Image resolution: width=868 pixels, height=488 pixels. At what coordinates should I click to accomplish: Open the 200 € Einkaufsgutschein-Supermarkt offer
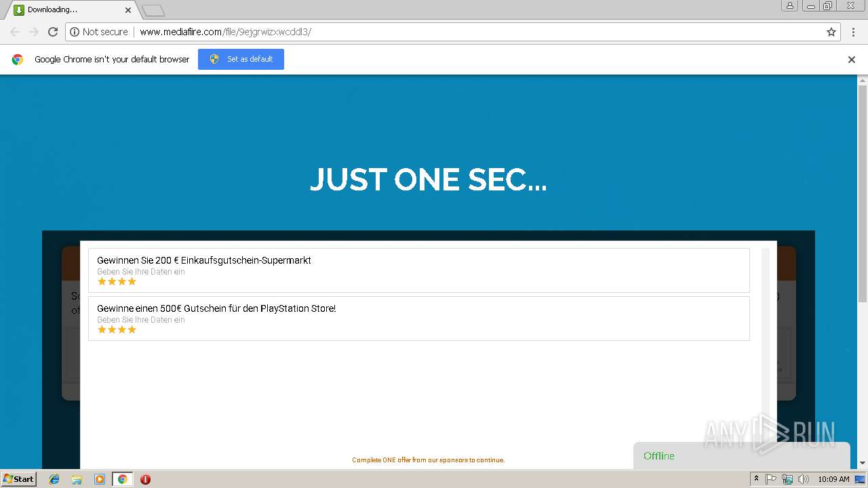click(x=418, y=270)
